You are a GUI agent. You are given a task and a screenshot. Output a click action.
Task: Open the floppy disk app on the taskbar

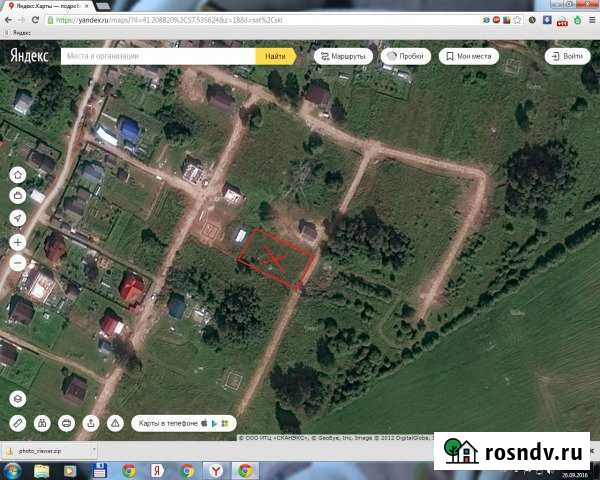coord(99,471)
